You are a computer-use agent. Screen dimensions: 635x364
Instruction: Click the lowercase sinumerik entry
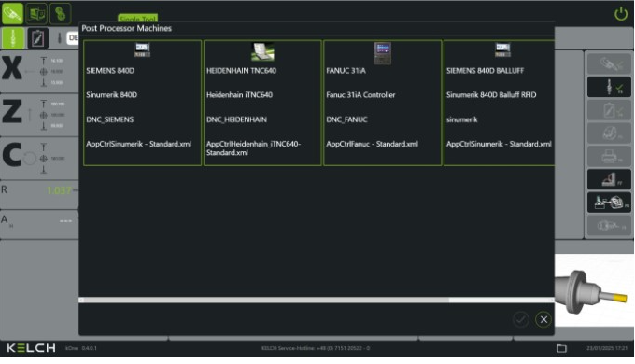(461, 119)
